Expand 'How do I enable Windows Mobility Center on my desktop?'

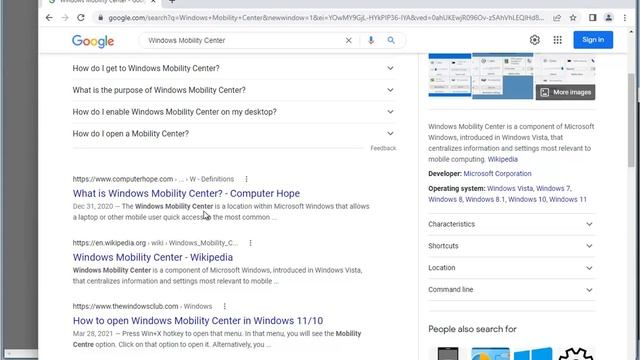click(x=234, y=112)
